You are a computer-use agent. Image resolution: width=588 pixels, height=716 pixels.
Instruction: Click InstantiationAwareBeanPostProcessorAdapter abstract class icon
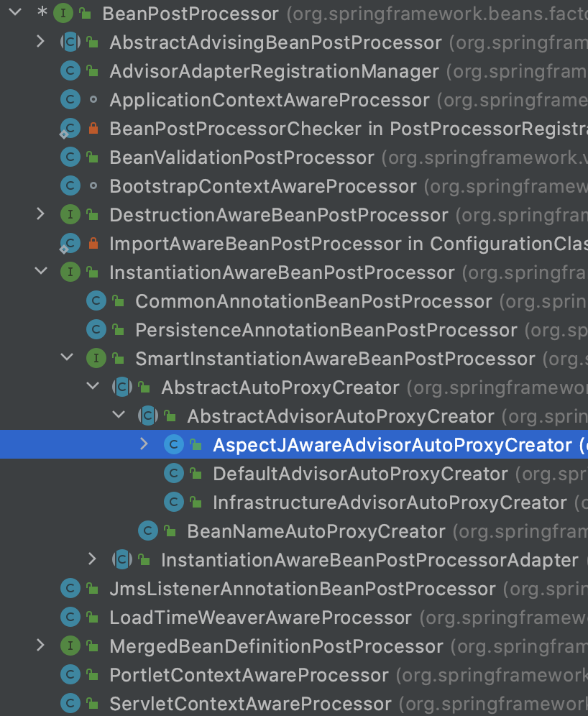pyautogui.click(x=122, y=560)
